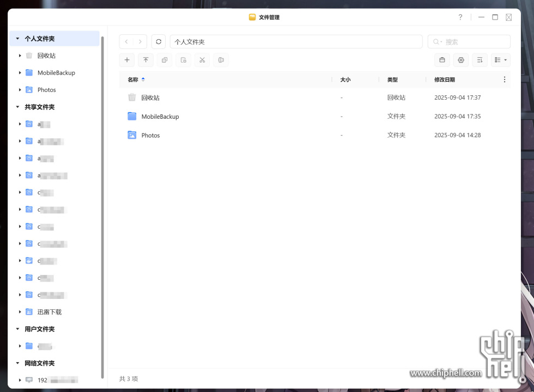The width and height of the screenshot is (534, 392).
Task: Click the sidebar MobileBackup folder icon
Action: 29,72
